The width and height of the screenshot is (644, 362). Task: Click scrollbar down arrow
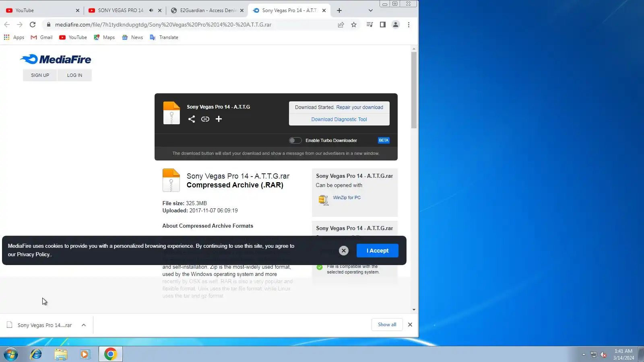[414, 310]
